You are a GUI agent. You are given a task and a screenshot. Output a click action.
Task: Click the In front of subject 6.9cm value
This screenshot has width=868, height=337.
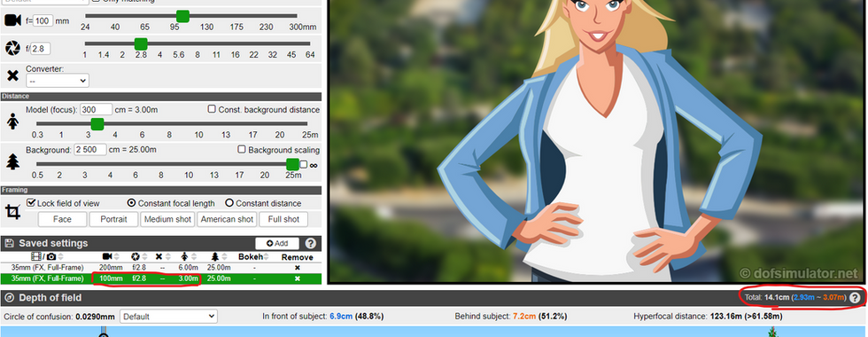pos(341,317)
